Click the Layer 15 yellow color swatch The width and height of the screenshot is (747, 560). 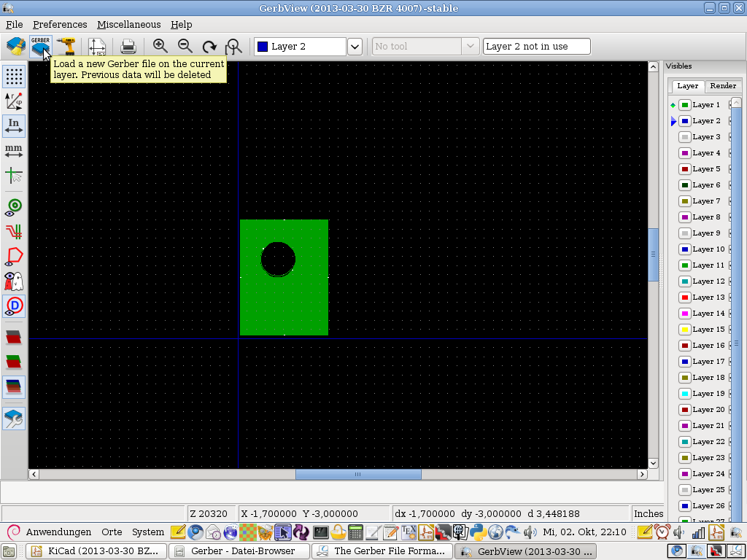pyautogui.click(x=684, y=330)
